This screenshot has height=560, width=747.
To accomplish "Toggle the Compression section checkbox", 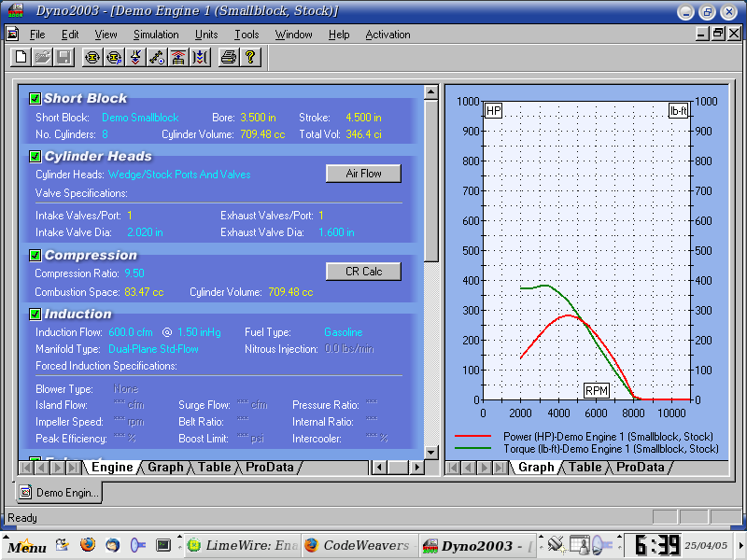I will tap(35, 255).
